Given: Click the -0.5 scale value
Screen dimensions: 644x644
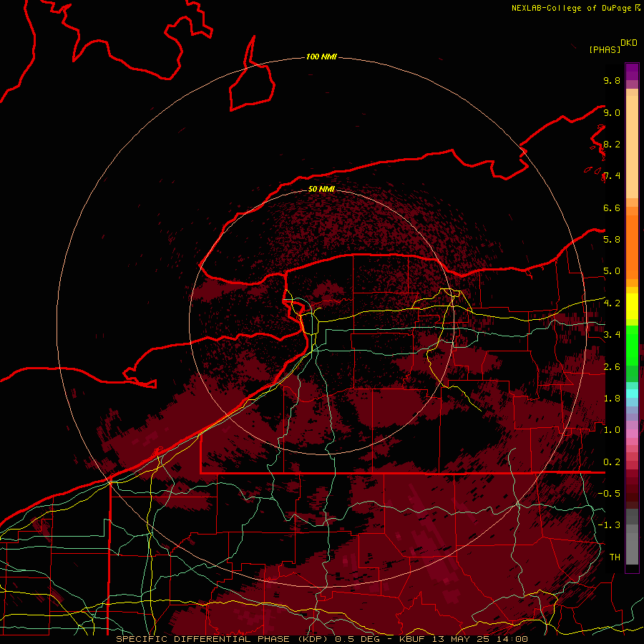Looking at the screenshot, I should pos(609,494).
